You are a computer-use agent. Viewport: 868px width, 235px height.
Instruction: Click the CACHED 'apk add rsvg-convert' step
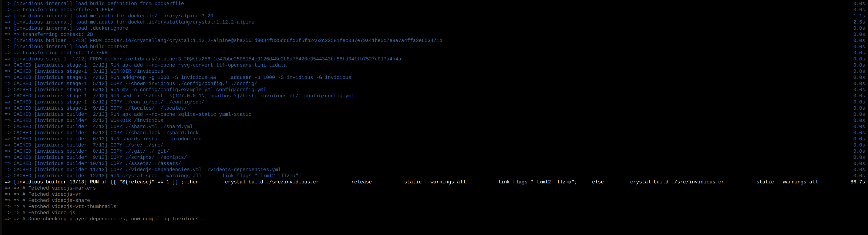[145, 65]
